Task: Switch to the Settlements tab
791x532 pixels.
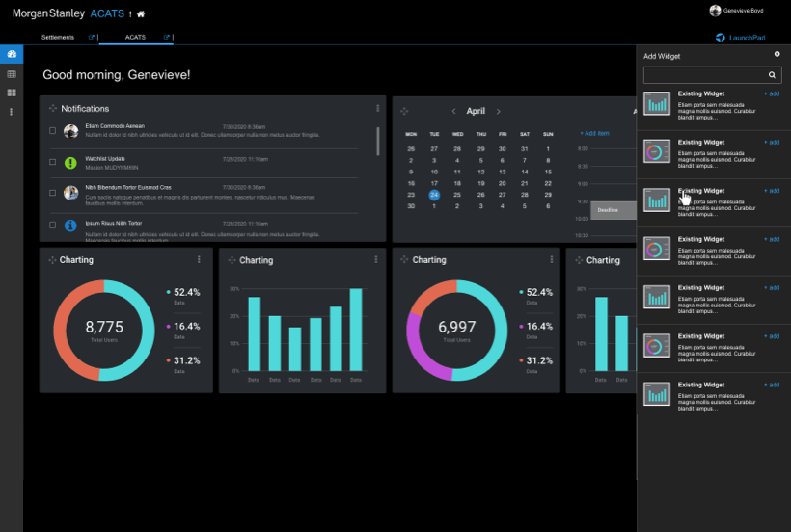Action: pyautogui.click(x=58, y=38)
